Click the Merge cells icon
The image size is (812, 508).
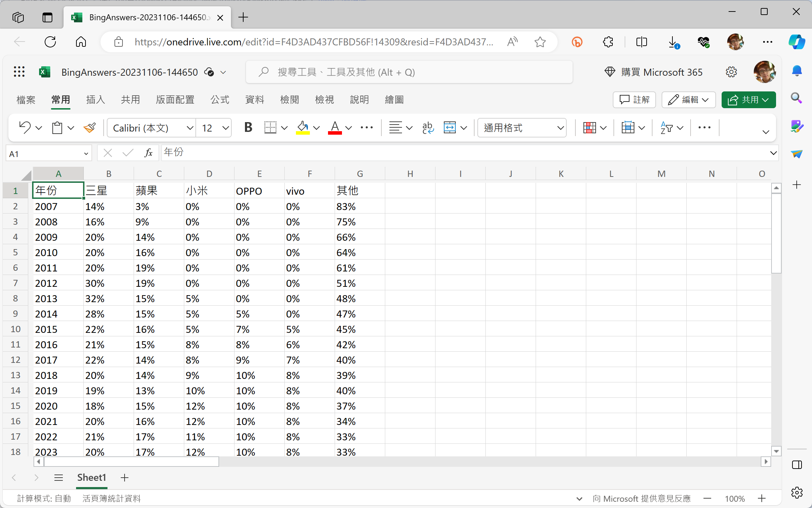tap(450, 128)
